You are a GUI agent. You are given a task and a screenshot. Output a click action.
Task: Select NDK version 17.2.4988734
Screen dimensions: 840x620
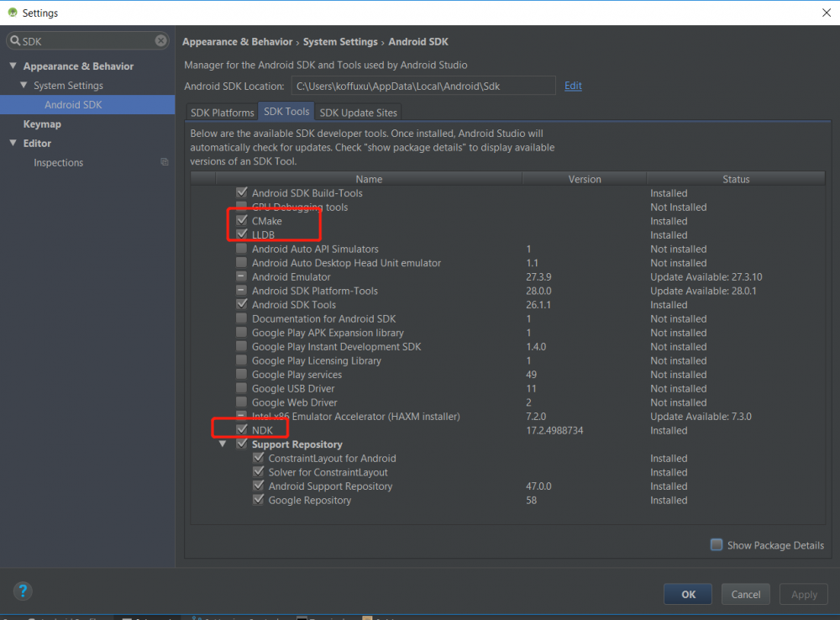click(x=554, y=430)
